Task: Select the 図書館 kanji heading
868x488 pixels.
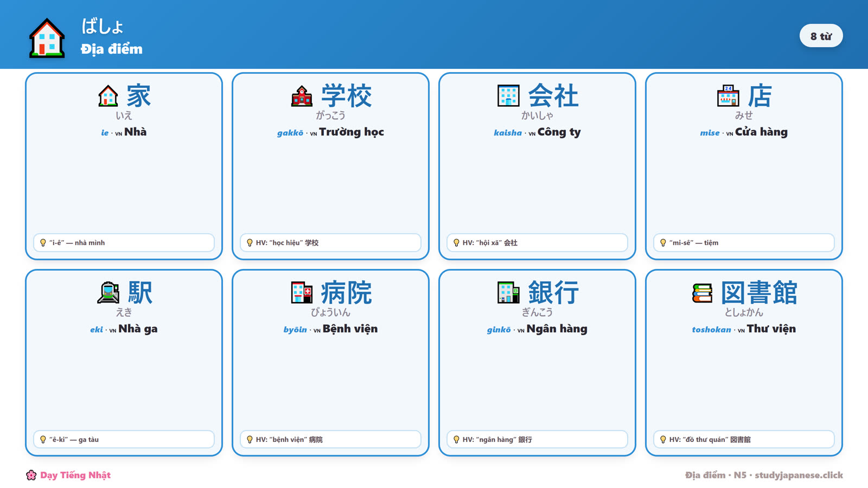Action: pos(759,293)
